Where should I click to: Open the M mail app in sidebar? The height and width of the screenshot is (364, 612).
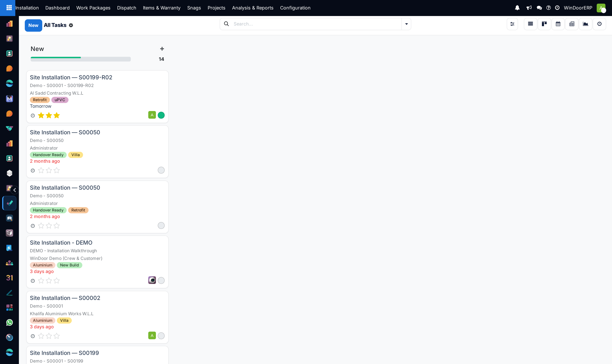[9, 99]
